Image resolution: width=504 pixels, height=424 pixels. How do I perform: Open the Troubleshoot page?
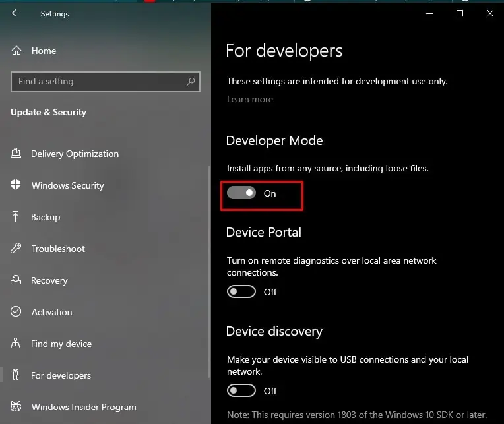[58, 249]
